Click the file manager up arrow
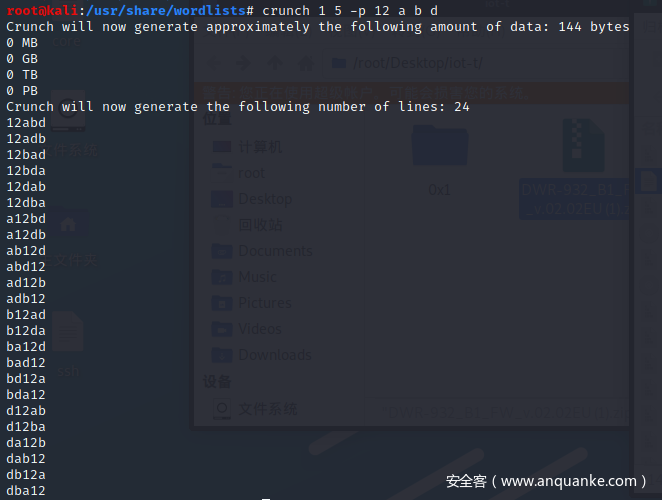The height and width of the screenshot is (500, 662). [275, 63]
